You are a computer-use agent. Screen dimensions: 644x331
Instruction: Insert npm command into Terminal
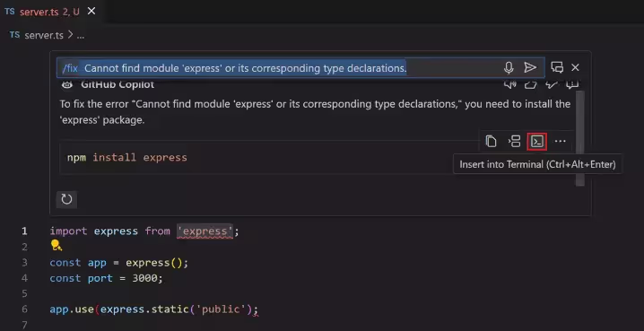(x=536, y=141)
